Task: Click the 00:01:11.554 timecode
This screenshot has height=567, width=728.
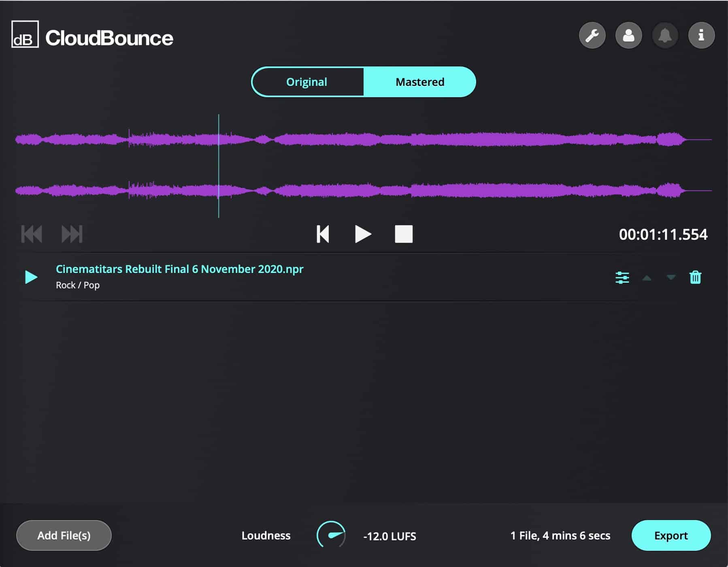Action: click(x=663, y=234)
